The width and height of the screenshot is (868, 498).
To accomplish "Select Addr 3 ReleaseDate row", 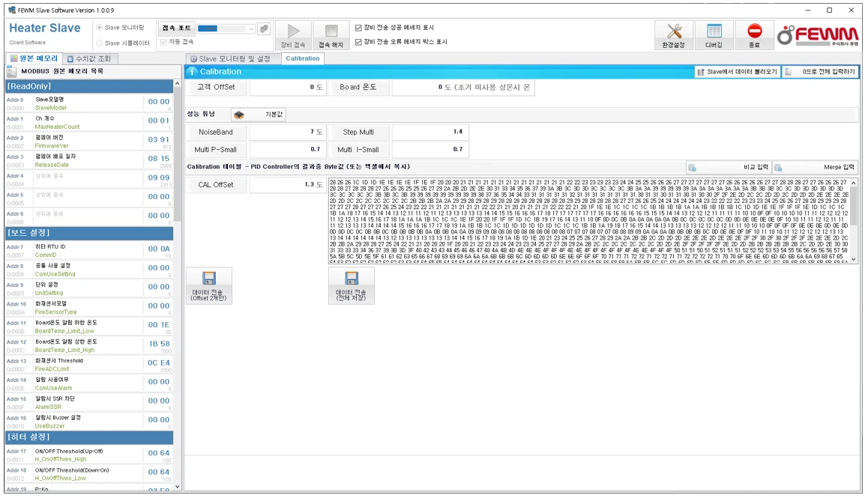I will pyautogui.click(x=89, y=160).
